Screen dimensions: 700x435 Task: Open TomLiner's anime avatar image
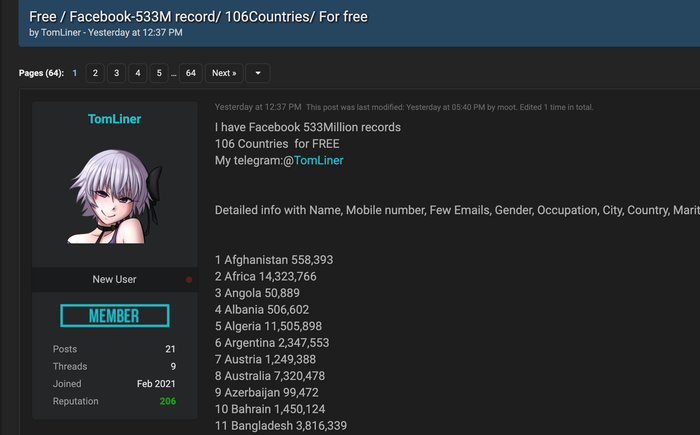coord(114,196)
